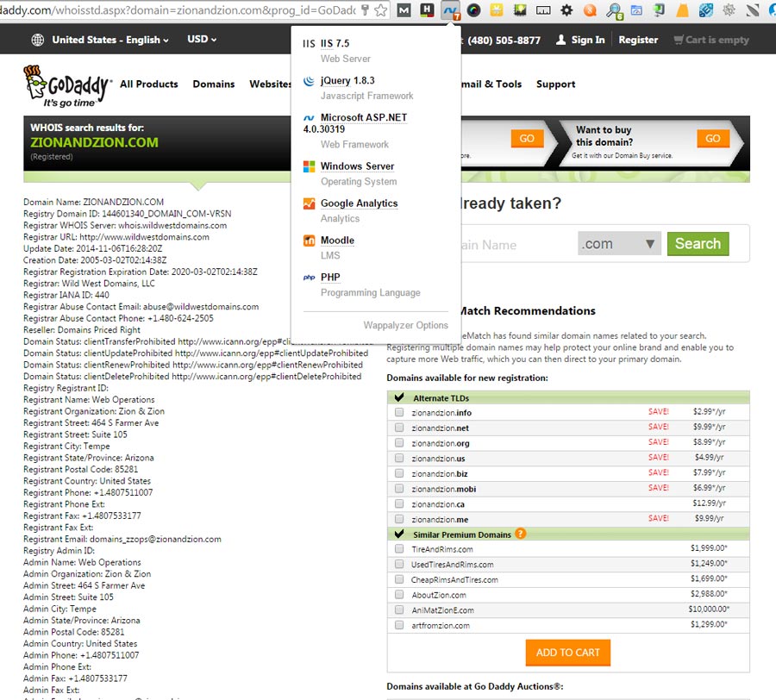This screenshot has width=776, height=700.
Task: Click the question mark beside Similar Premium Domains
Action: point(520,534)
